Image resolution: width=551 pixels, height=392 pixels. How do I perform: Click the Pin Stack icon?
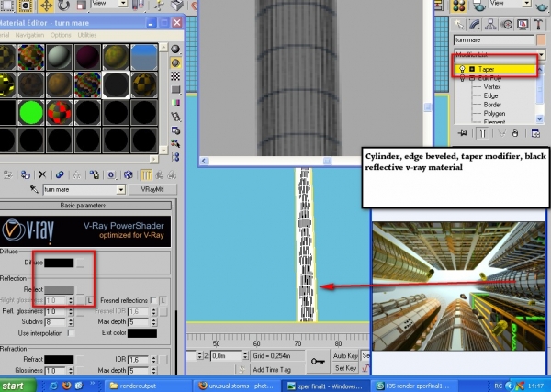(x=463, y=133)
